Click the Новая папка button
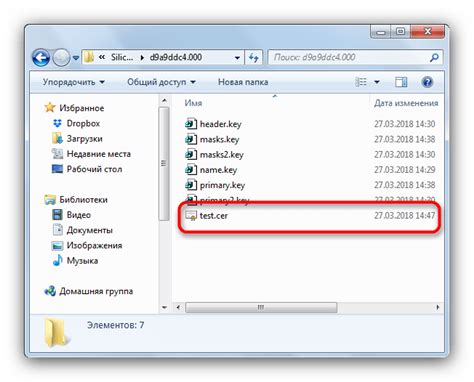Screen dimensions: 474x382 [x=243, y=82]
